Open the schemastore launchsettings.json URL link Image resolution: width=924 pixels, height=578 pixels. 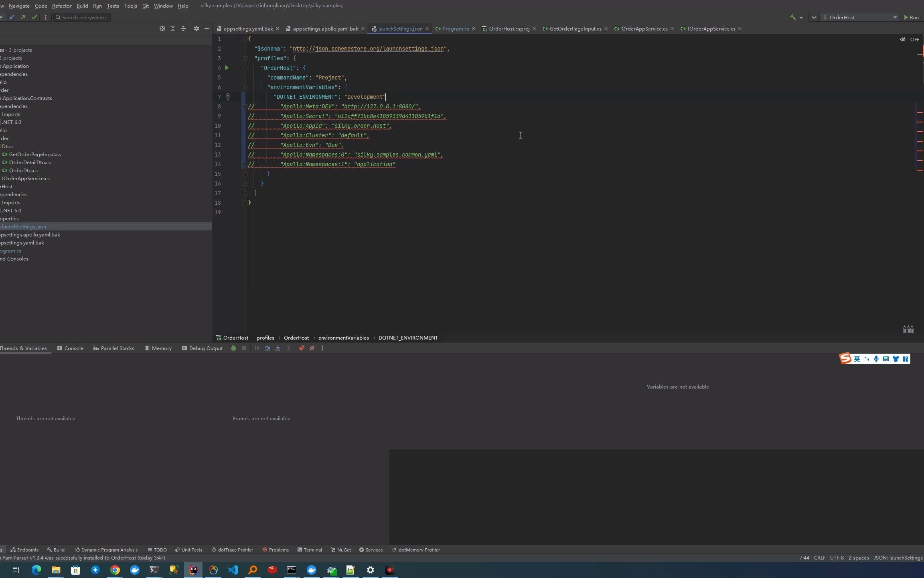pyautogui.click(x=368, y=49)
